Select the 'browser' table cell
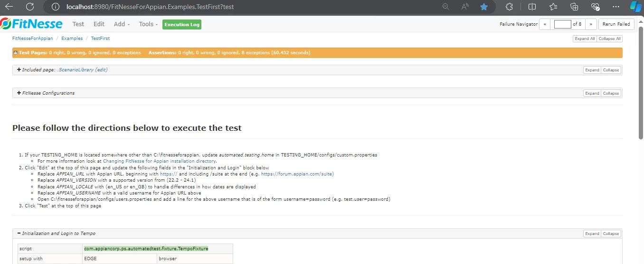Image resolution: width=644 pixels, height=264 pixels. click(195, 259)
